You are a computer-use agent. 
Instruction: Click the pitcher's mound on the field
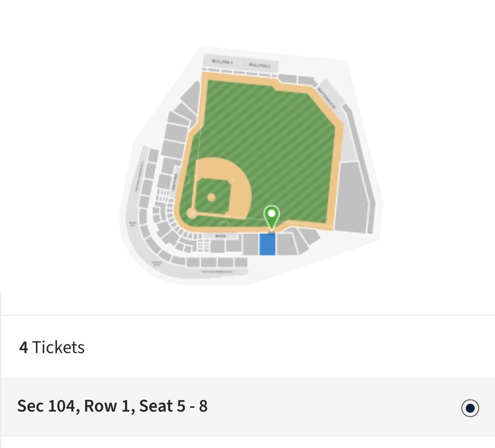click(x=211, y=197)
